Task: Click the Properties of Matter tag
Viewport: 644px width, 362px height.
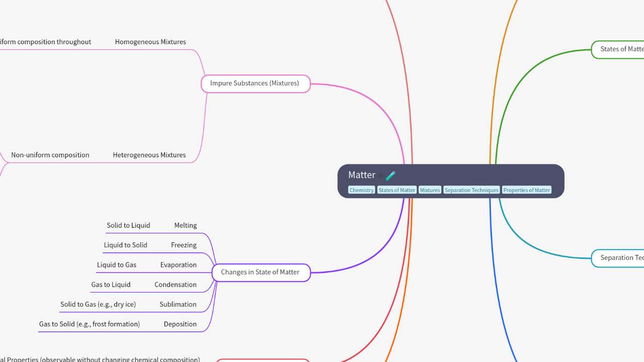Action: pos(527,190)
